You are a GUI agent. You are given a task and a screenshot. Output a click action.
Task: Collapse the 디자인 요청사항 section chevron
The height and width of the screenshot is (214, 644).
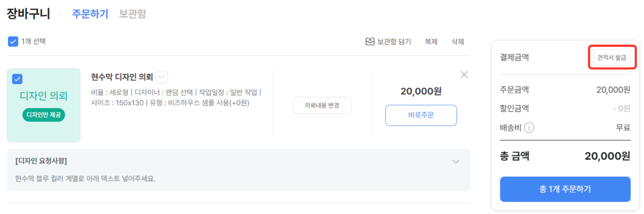[456, 161]
